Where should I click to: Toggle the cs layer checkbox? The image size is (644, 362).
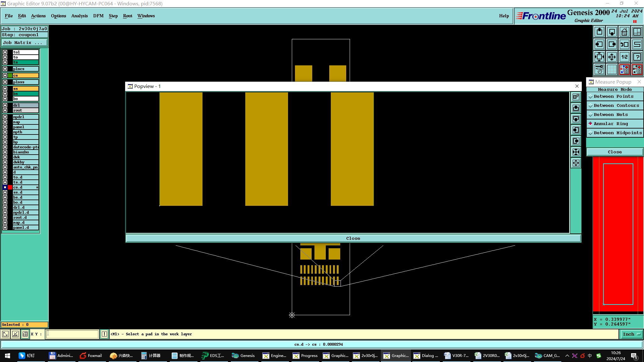[5, 75]
